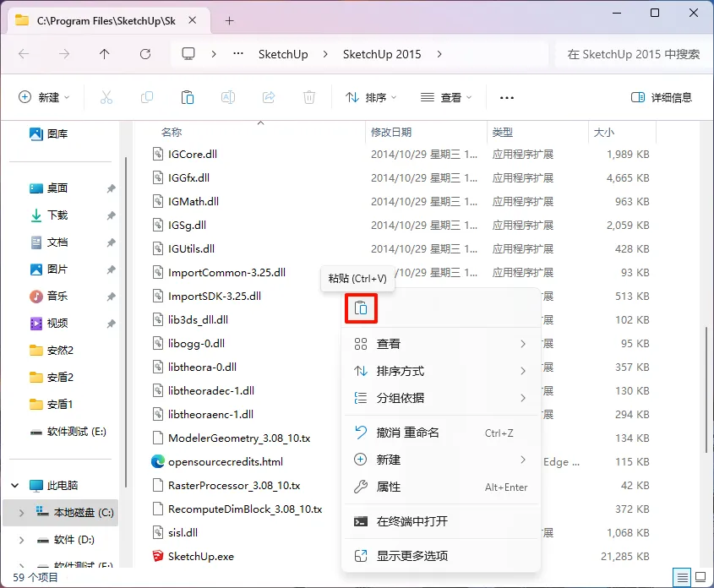Open the 安盾1 folder in sidebar
Viewport: 714px width, 588px height.
(51, 404)
